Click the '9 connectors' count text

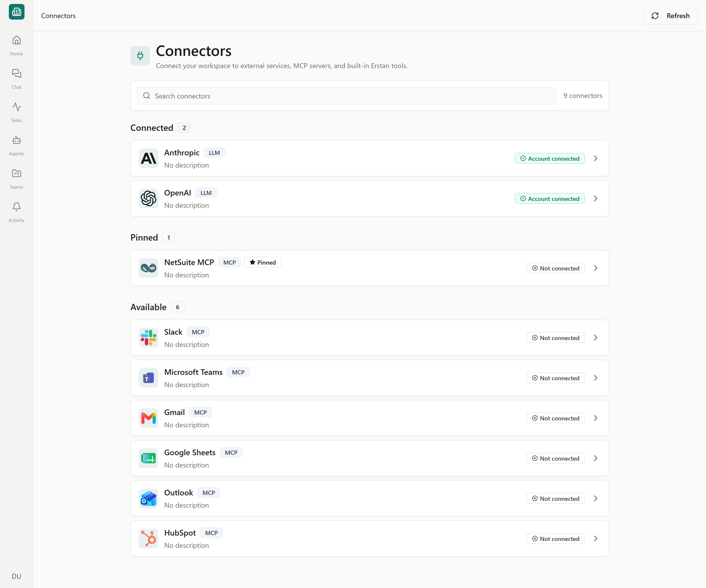click(x=583, y=96)
